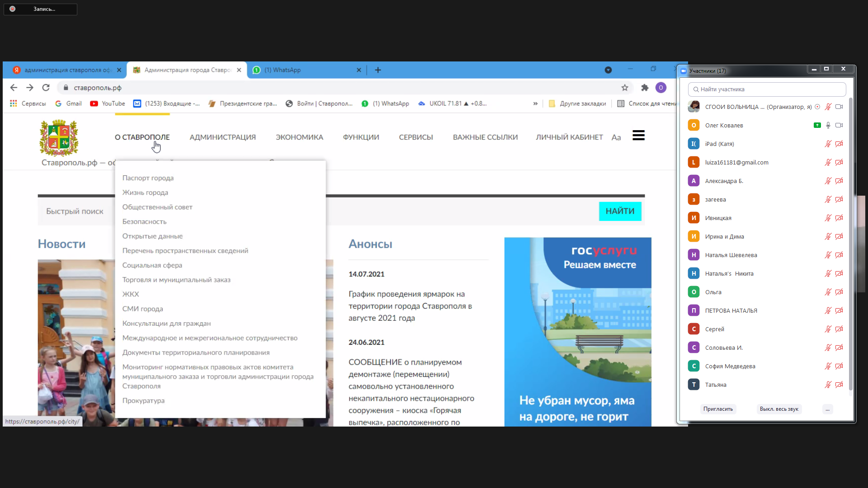
Task: Select Паспорт города menu entry
Action: click(148, 178)
